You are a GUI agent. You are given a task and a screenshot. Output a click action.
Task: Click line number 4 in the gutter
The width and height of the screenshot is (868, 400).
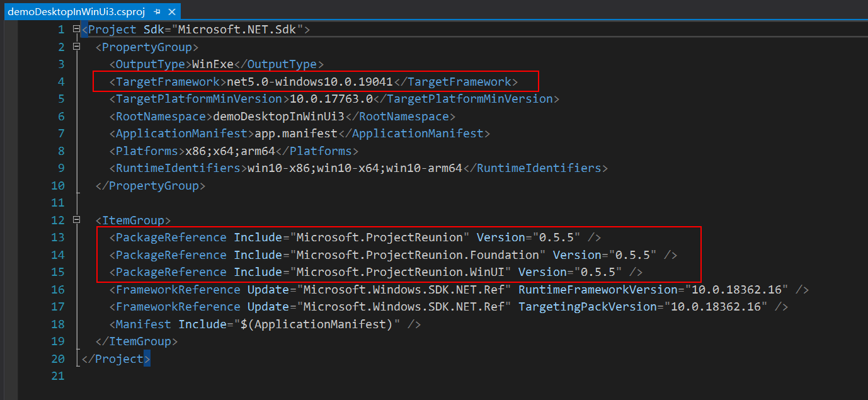point(61,81)
